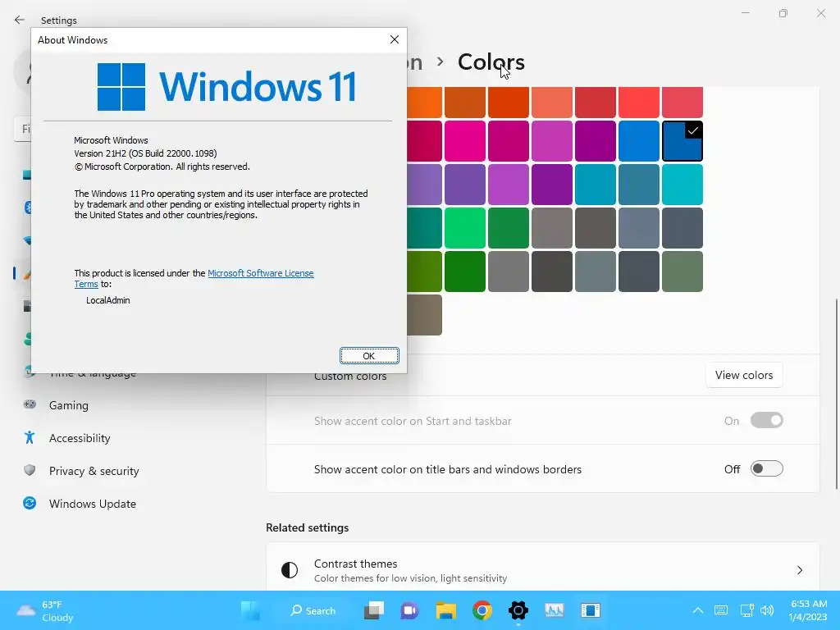Launch Google Chrome from taskbar

click(x=482, y=610)
